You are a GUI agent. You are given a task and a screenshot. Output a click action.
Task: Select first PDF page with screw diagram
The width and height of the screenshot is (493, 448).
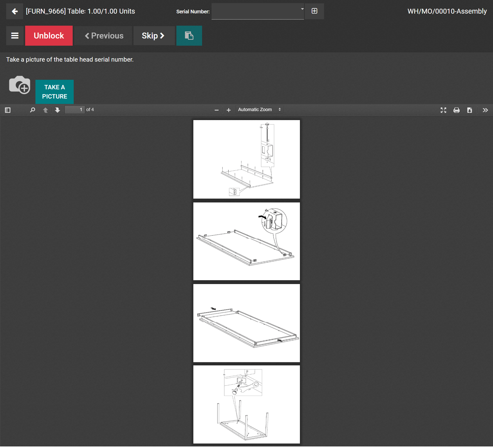pyautogui.click(x=246, y=159)
